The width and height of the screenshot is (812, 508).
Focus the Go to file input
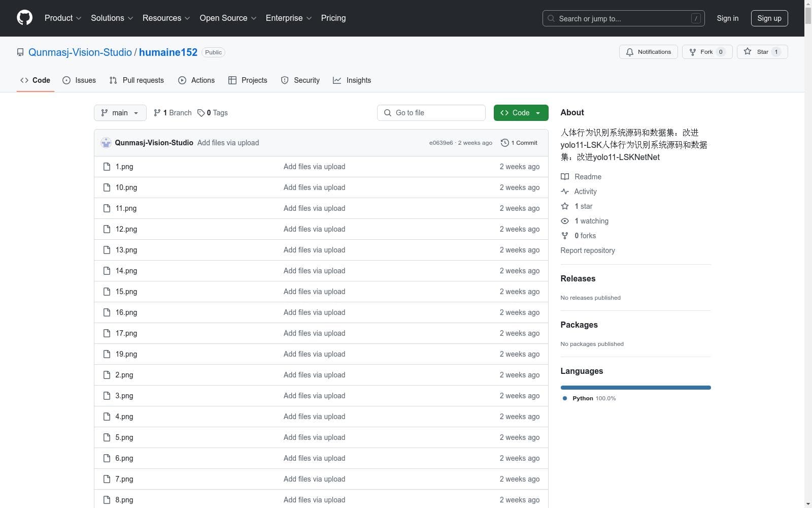click(431, 113)
